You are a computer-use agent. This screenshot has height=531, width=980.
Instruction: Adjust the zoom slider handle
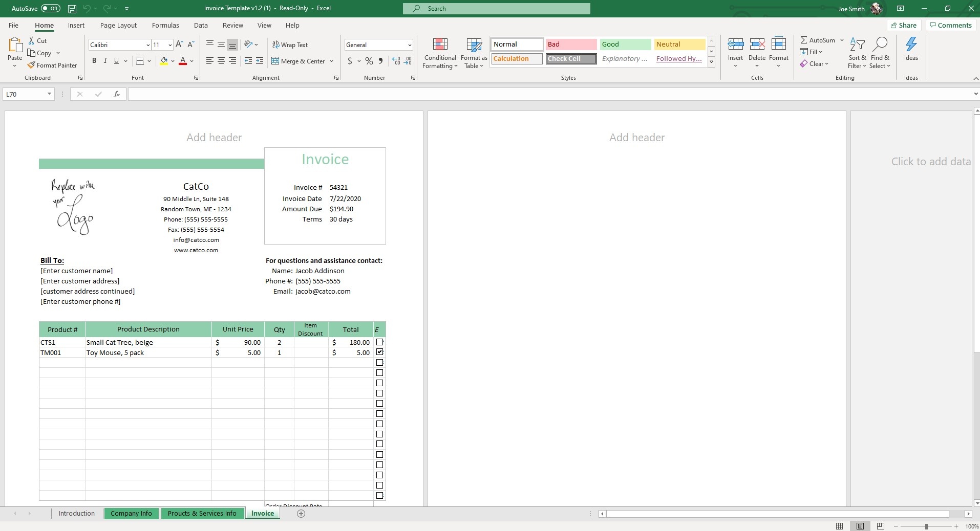926,526
